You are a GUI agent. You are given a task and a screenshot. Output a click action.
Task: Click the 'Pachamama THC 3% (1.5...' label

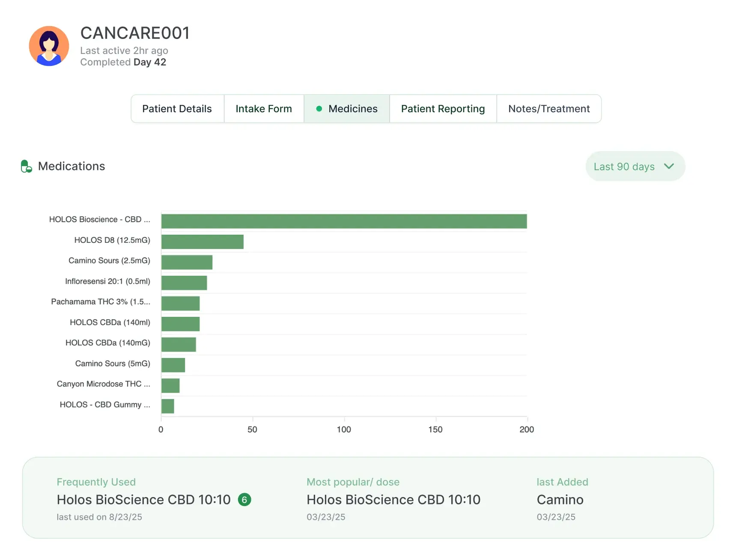pos(101,302)
